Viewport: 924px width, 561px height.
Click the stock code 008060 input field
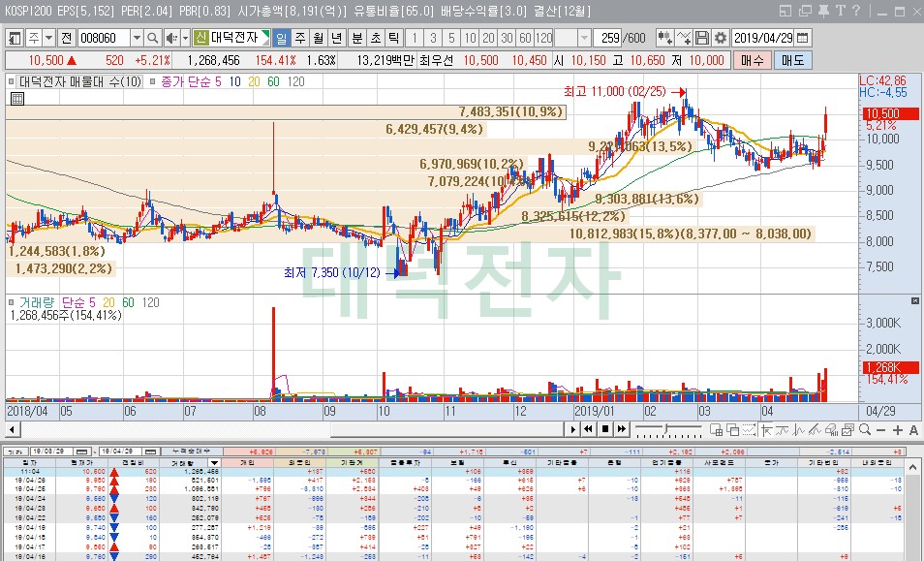(x=105, y=39)
